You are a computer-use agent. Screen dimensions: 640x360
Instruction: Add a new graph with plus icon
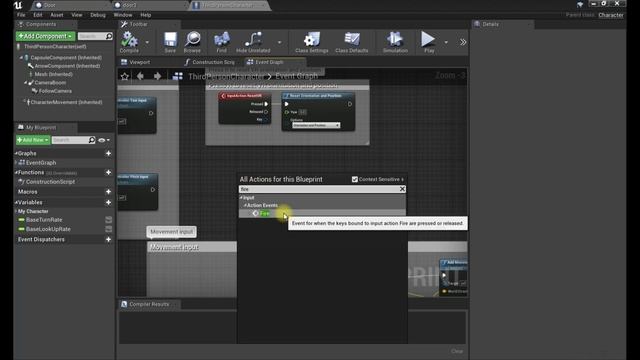(108, 153)
